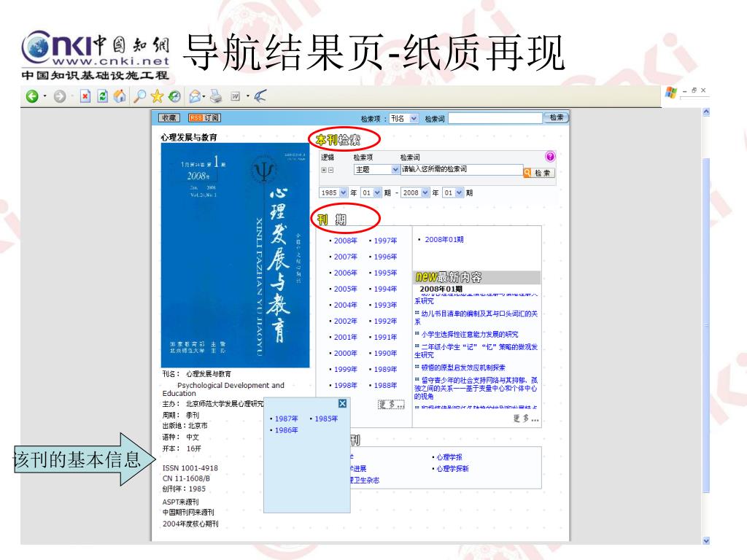Click the 检索 button with magnifier icon

tap(539, 173)
